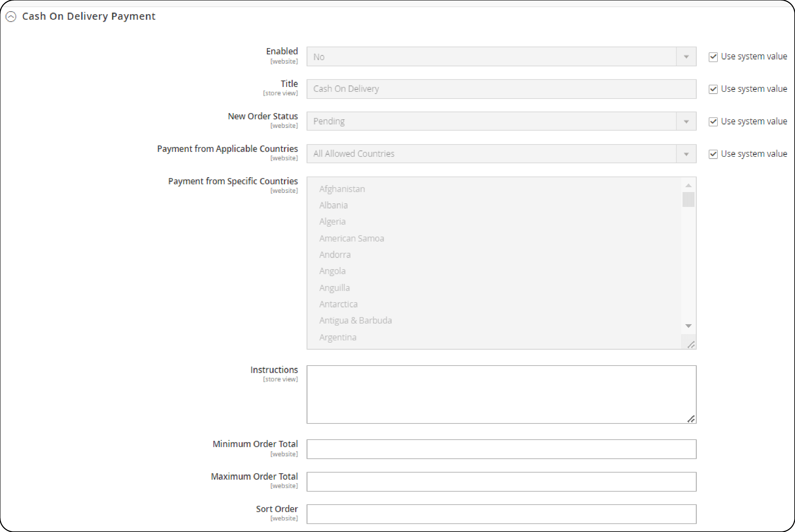Click the countries list scrollbar thumb
Viewport: 795px width, 532px height.
coord(689,200)
